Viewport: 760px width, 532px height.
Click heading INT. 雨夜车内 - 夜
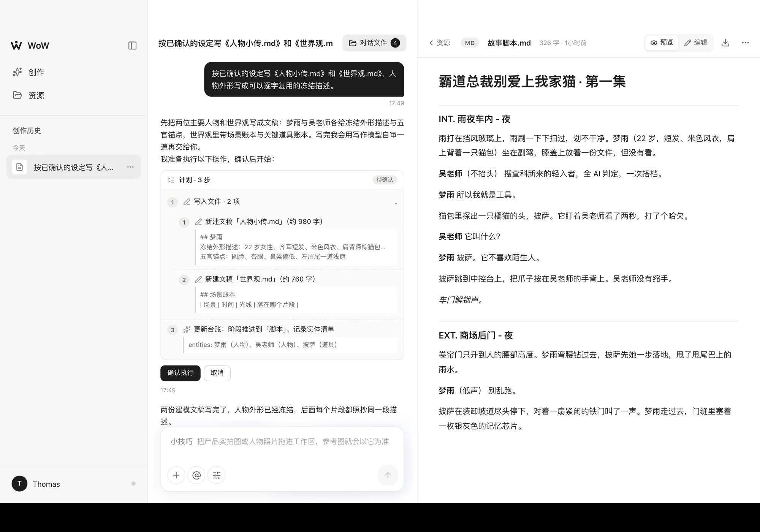click(x=475, y=119)
